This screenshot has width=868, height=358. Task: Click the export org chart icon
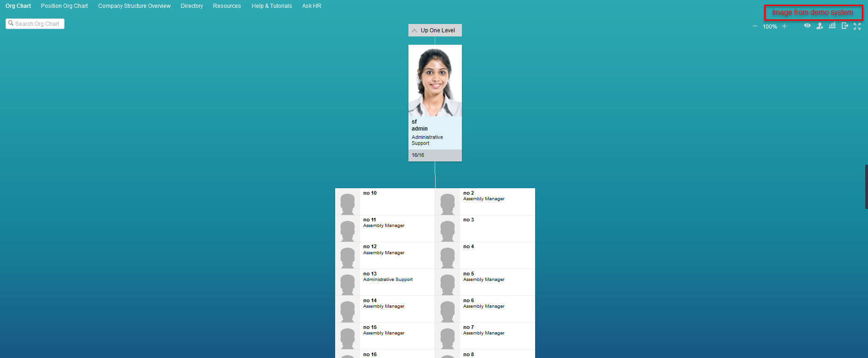coord(844,26)
